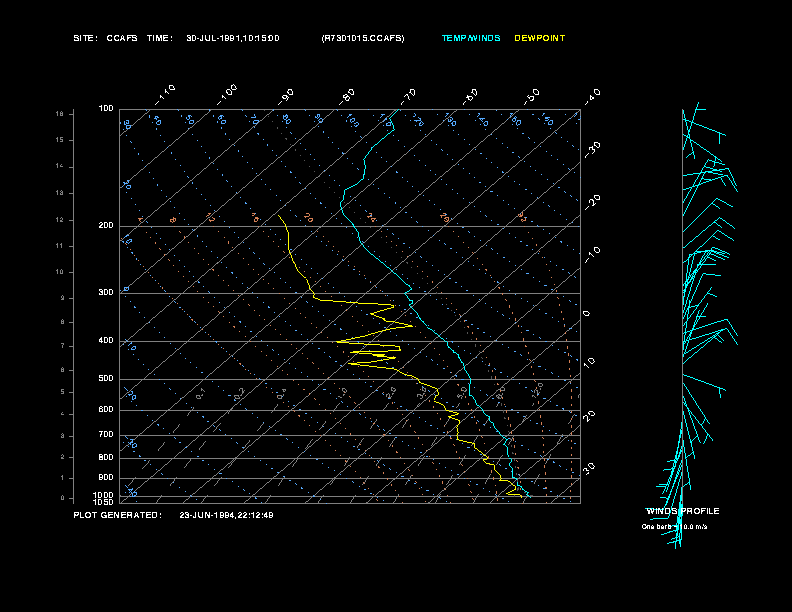Click the 5 km tick on height scale

(x=63, y=392)
